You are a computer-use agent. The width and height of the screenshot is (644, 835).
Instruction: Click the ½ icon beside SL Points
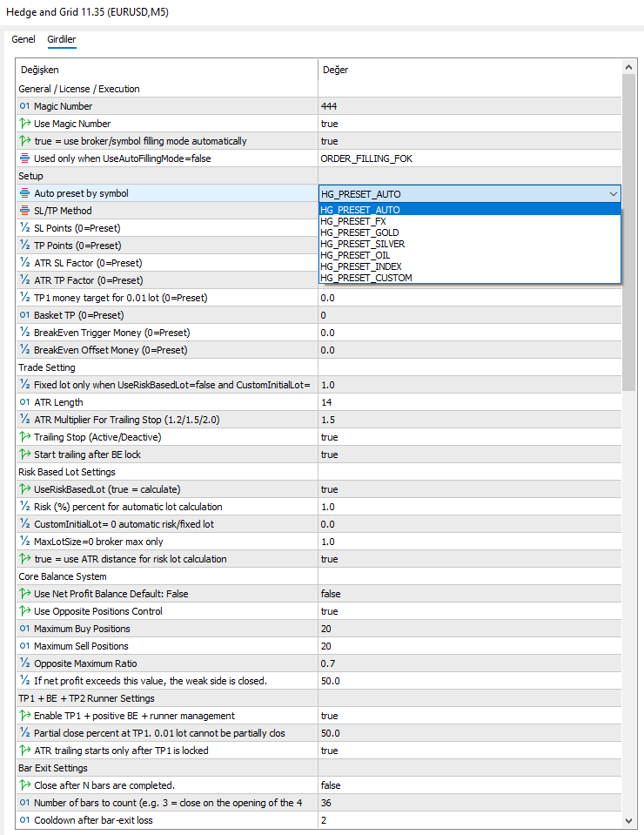(x=24, y=228)
